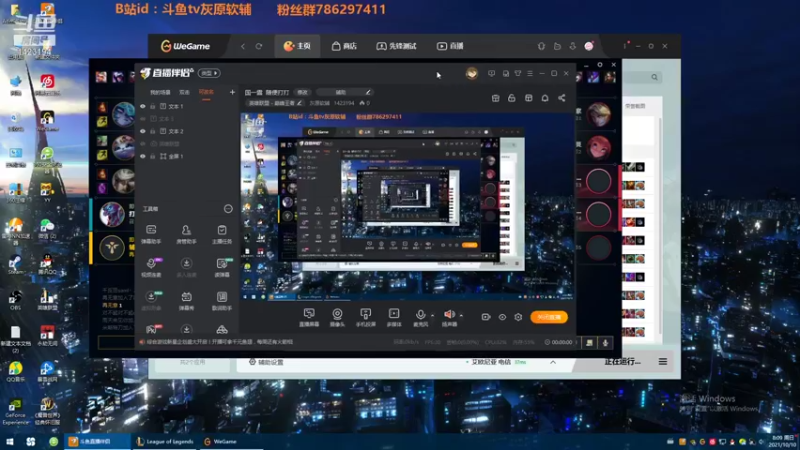800x450 pixels.
Task: Click the share icon above preview
Action: tap(561, 98)
